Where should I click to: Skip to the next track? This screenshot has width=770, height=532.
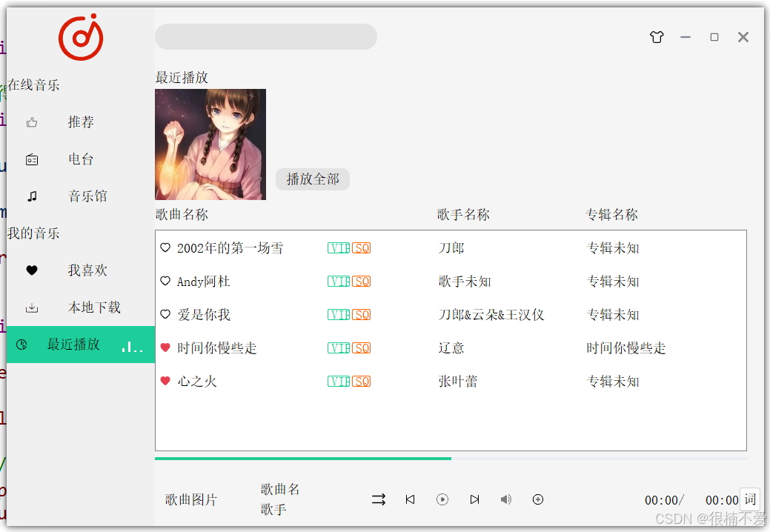point(474,499)
